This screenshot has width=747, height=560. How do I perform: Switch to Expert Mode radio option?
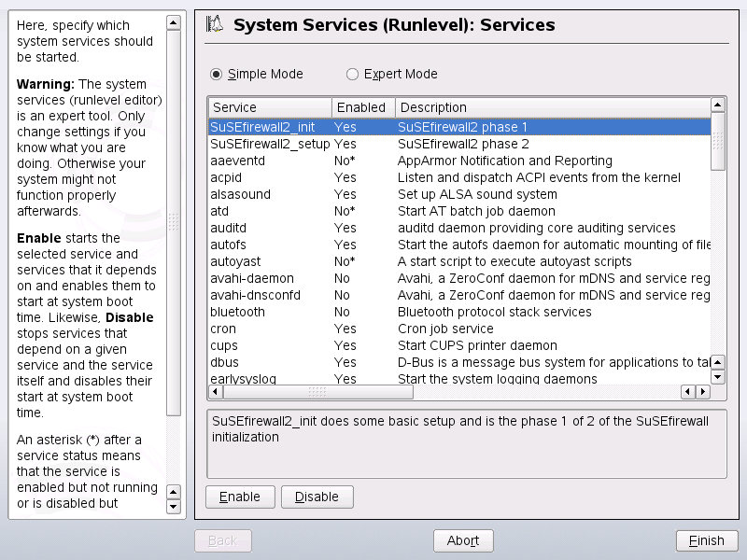point(352,74)
